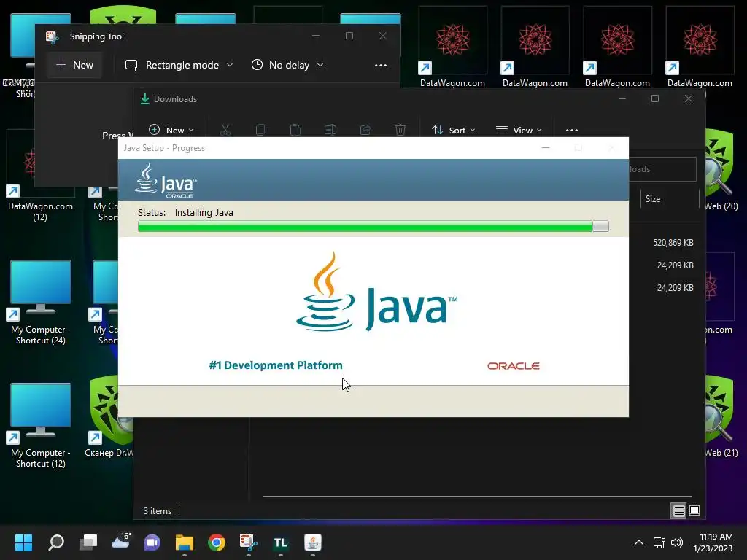Click the Copy icon in Downloads toolbar

260,130
